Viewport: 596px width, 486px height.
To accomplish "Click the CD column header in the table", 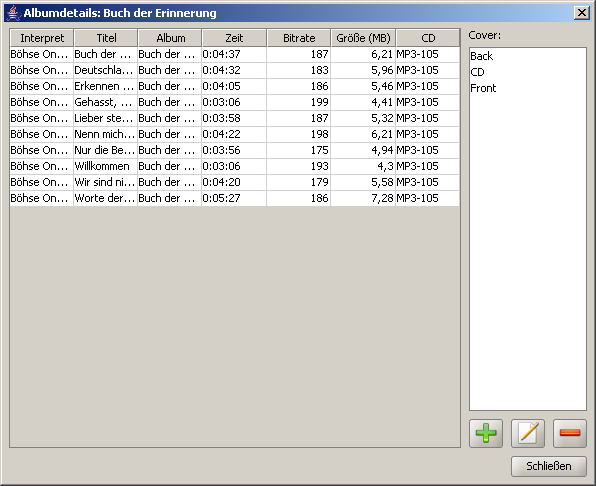I will pos(428,38).
